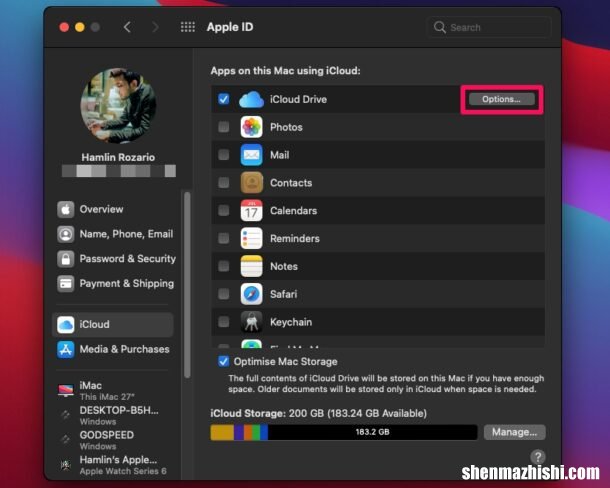Click the blue segment of storage bar
The height and width of the screenshot is (488, 610).
[x=264, y=432]
